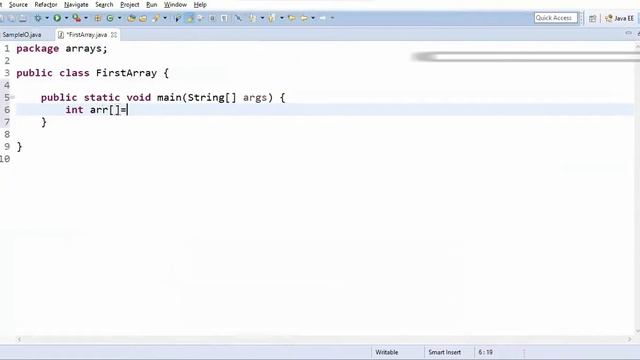Screen dimensions: 640x360
Task: Click the Debug bug icon
Action: pos(38,18)
